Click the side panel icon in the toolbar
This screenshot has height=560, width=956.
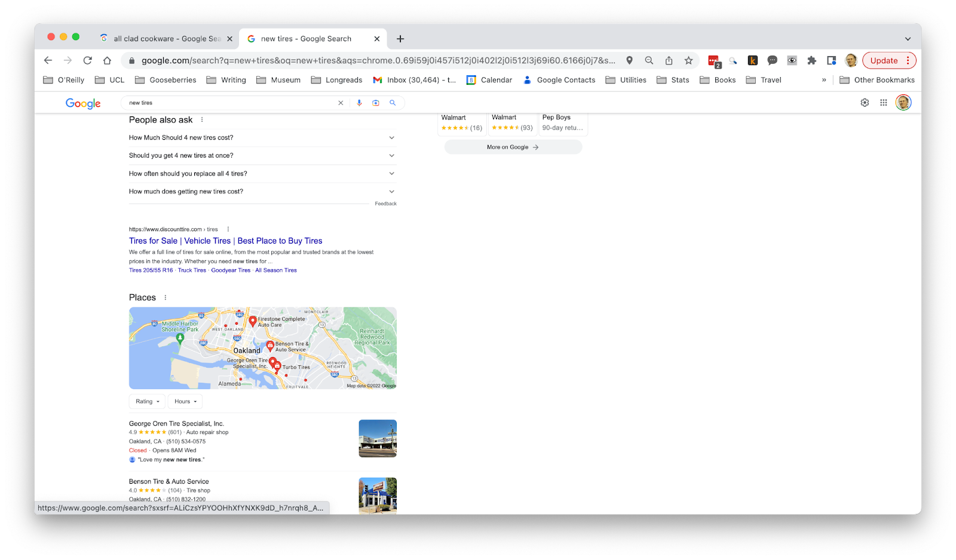pyautogui.click(x=831, y=60)
